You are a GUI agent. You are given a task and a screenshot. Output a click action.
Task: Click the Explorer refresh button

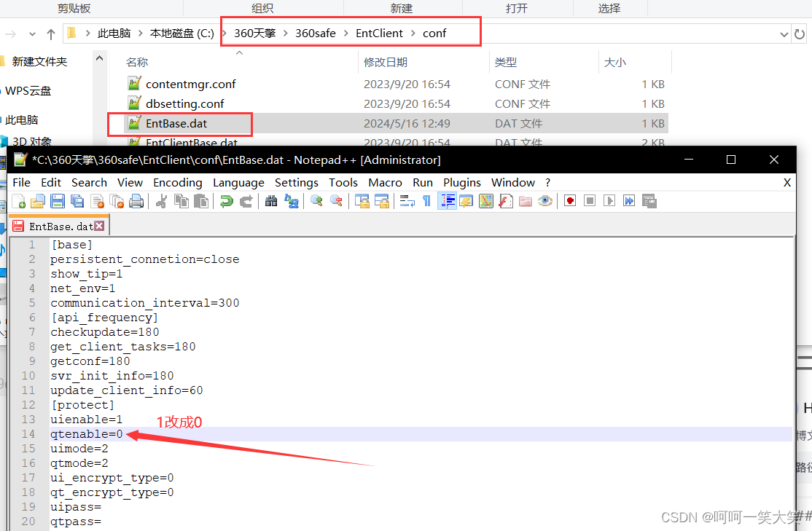click(x=800, y=34)
